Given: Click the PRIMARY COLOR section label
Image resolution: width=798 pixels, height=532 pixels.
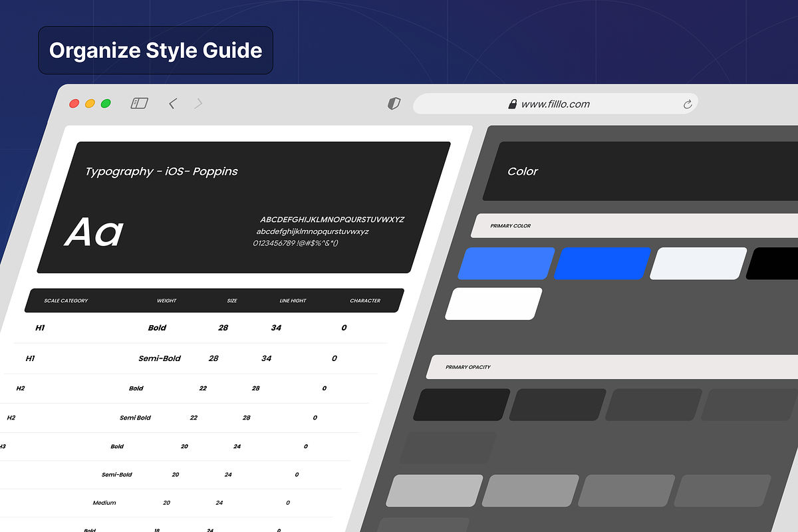Looking at the screenshot, I should coord(511,226).
